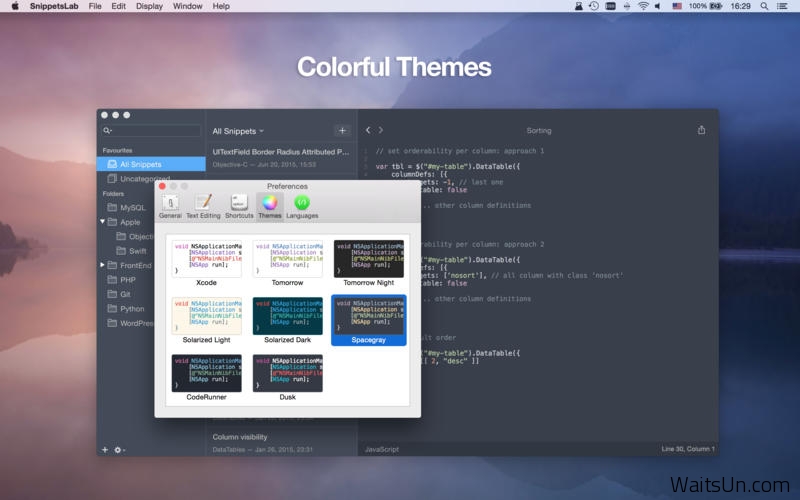
Task: Select the Uncategorized item
Action: (x=139, y=179)
